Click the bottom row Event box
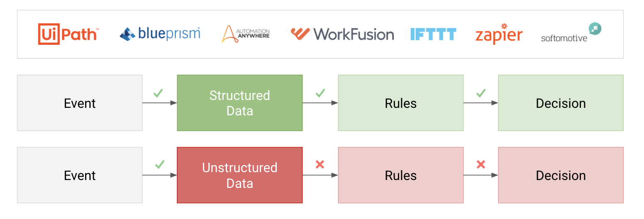The width and height of the screenshot is (644, 219). point(80,175)
